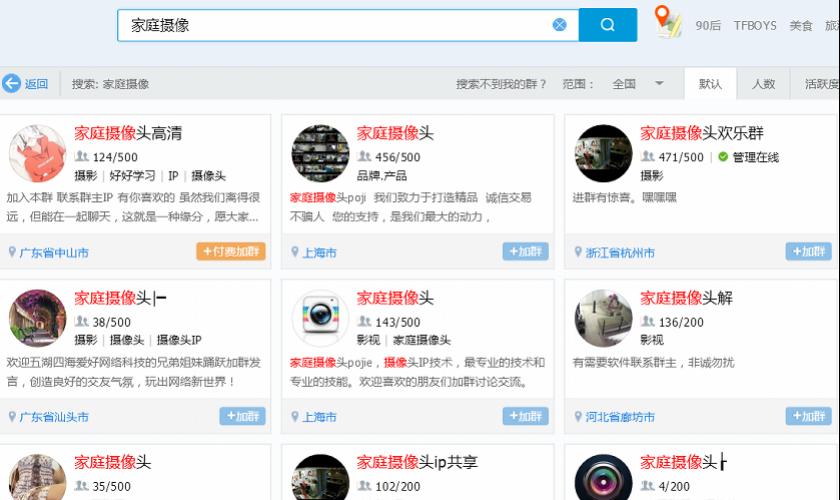Click description 有需要软件联系群主，非诚勿扰
This screenshot has width=840, height=500.
tap(654, 362)
